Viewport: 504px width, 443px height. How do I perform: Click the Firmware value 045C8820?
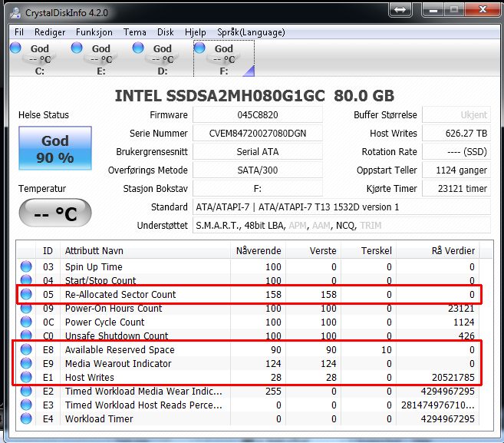(x=258, y=115)
